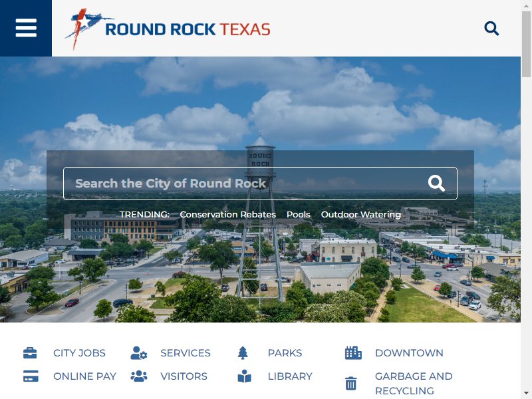This screenshot has width=532, height=399.
Task: Visit the Downtown page
Action: click(409, 353)
